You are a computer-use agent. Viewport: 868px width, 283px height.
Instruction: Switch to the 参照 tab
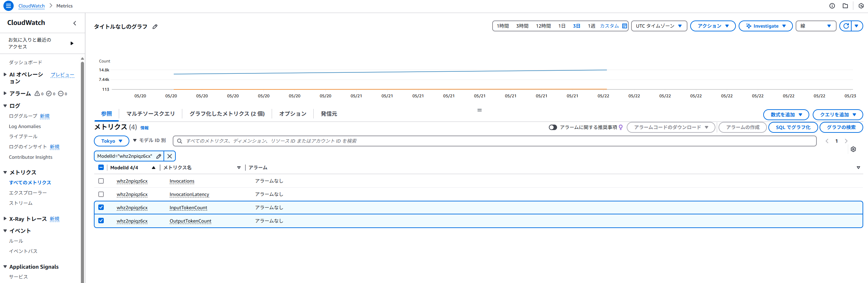pos(106,114)
